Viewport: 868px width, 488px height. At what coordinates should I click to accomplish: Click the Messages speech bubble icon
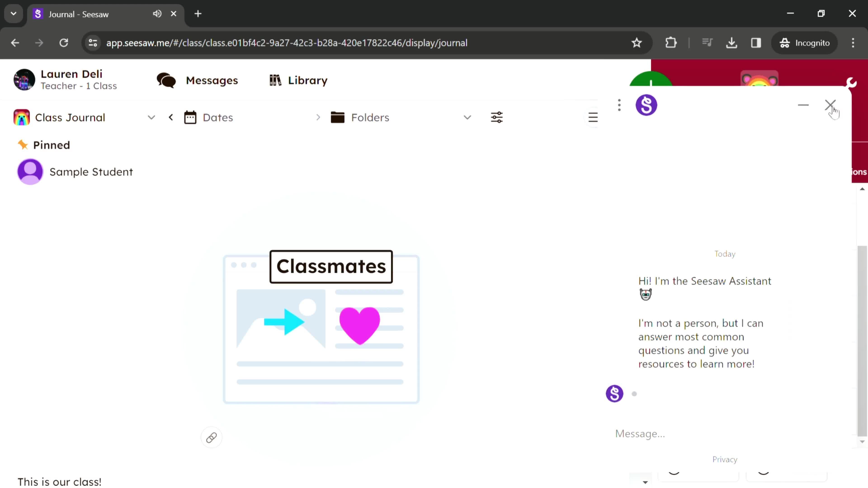pyautogui.click(x=166, y=80)
